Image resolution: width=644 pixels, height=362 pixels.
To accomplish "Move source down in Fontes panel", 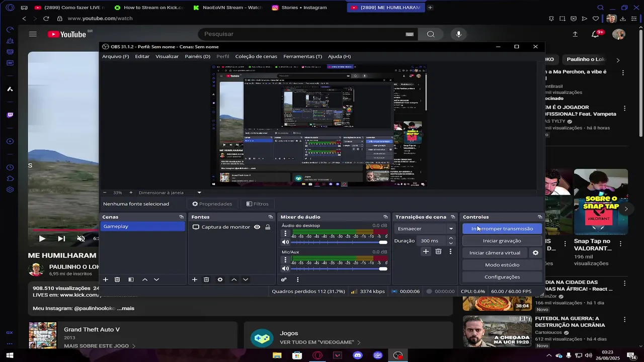I will (246, 280).
